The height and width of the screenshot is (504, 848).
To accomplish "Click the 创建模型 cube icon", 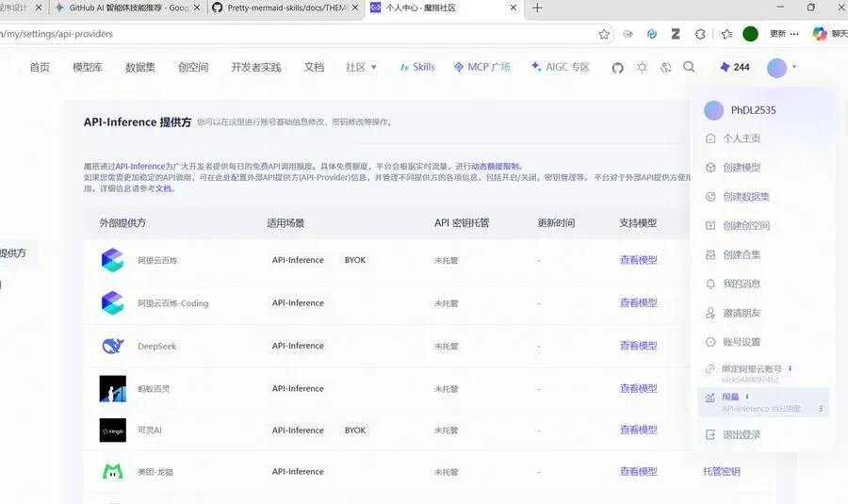I will 710,168.
